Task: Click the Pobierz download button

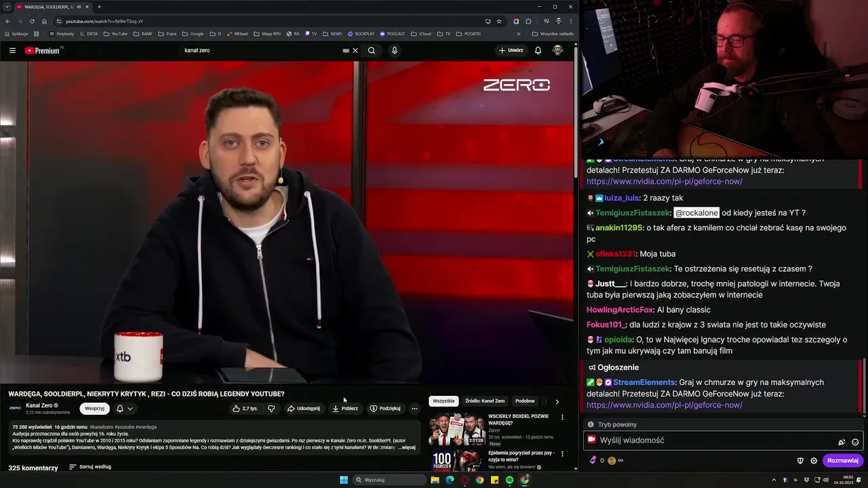Action: 345,409
